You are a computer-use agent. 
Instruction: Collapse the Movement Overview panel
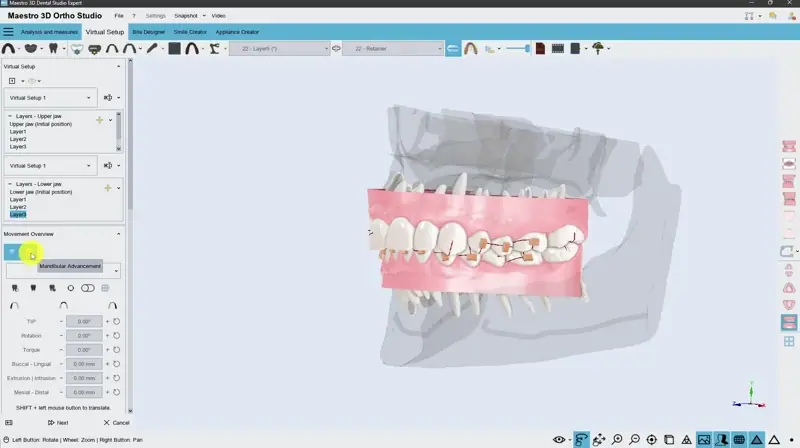click(118, 234)
